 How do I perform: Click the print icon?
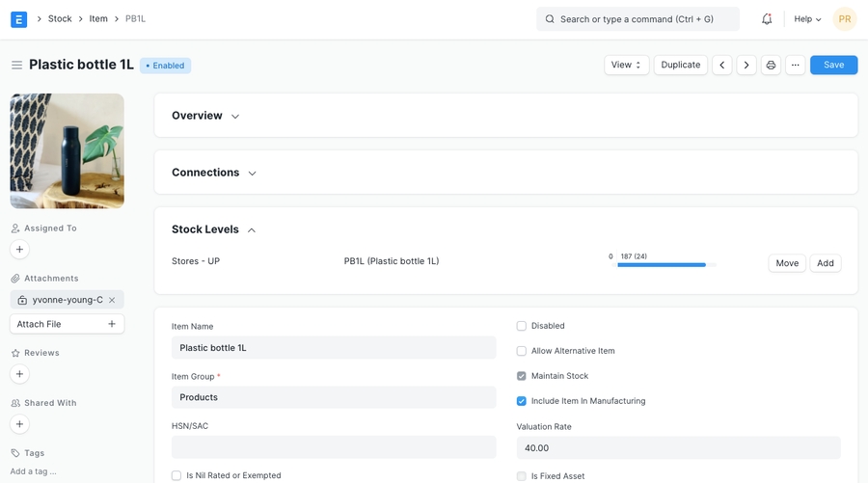pos(771,66)
